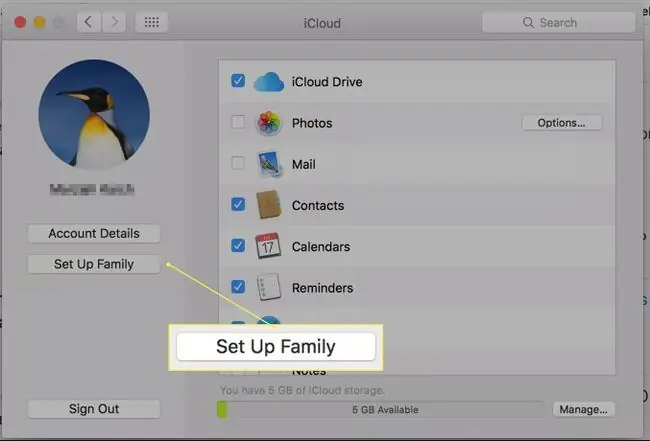Minimize window with yellow button

click(x=40, y=22)
